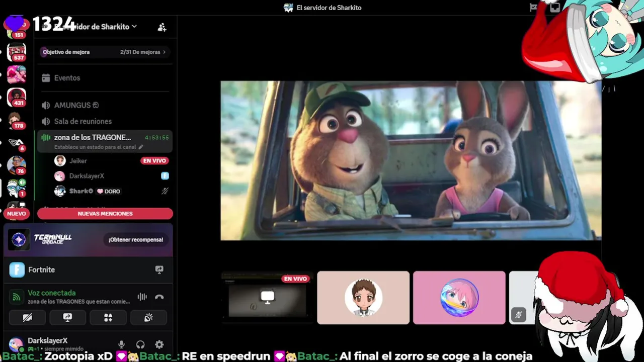The width and height of the screenshot is (644, 362).
Task: Toggle noise suppression waveform icon
Action: click(142, 297)
